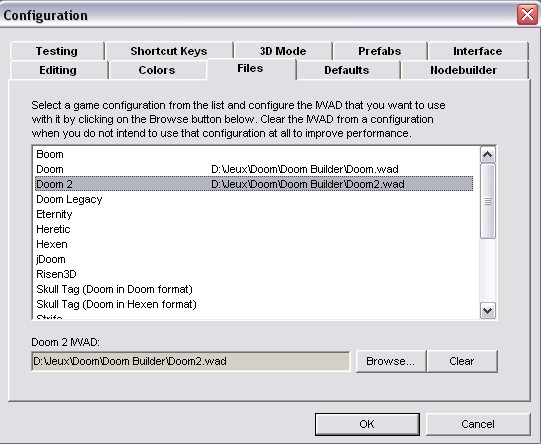The width and height of the screenshot is (541, 445).
Task: Click the list's vertical scrollbar thumb
Action: 488,201
